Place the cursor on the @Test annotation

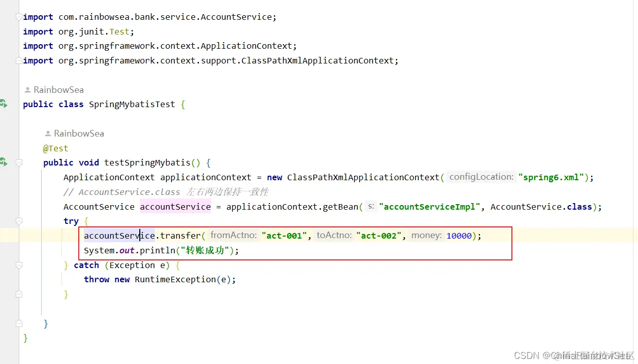pyautogui.click(x=56, y=148)
